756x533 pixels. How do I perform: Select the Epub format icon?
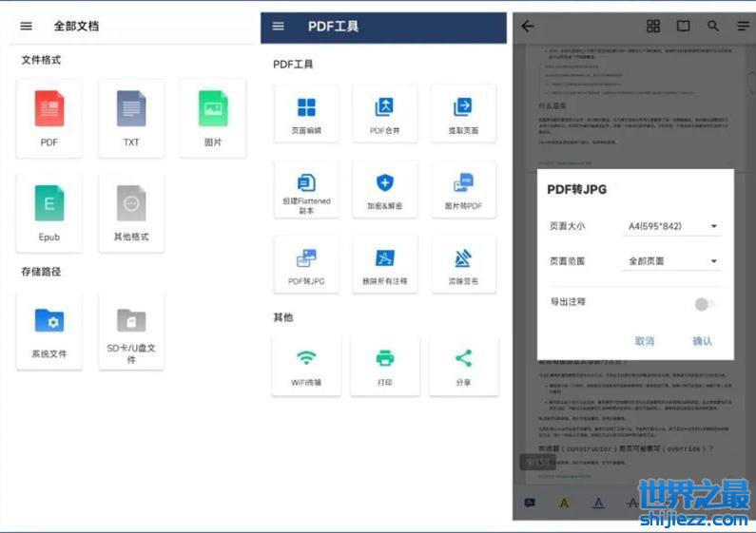coord(49,211)
